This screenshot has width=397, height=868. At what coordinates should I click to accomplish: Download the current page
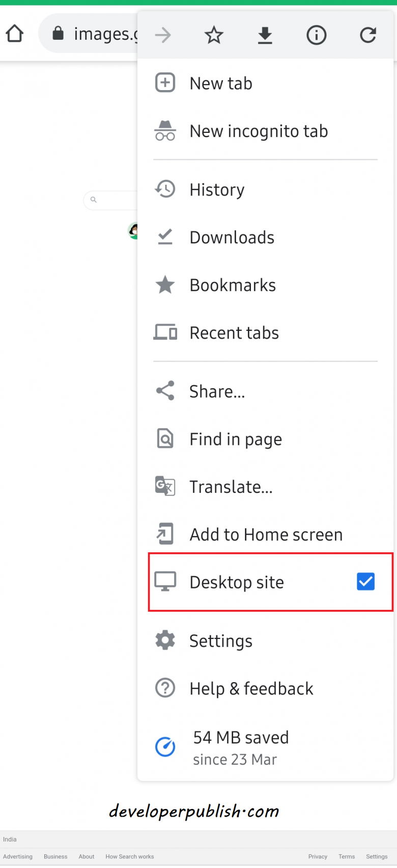[265, 35]
